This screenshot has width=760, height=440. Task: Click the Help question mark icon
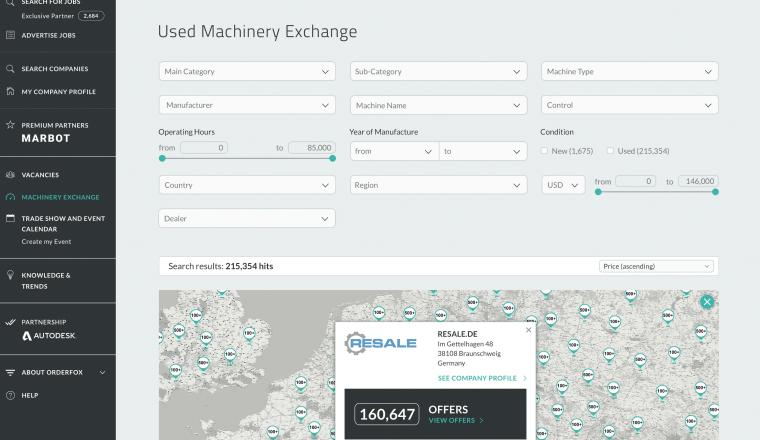click(x=10, y=395)
